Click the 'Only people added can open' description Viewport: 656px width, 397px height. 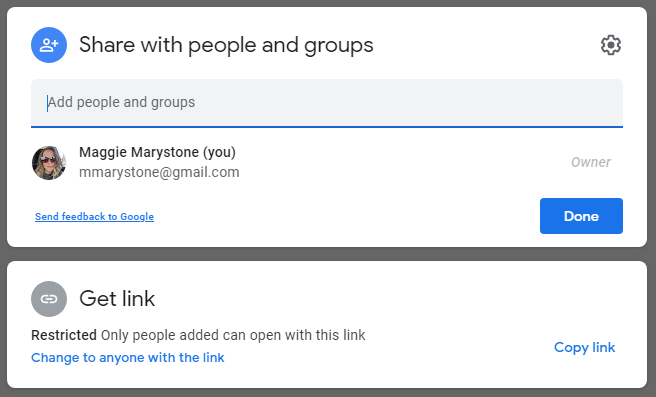(233, 335)
